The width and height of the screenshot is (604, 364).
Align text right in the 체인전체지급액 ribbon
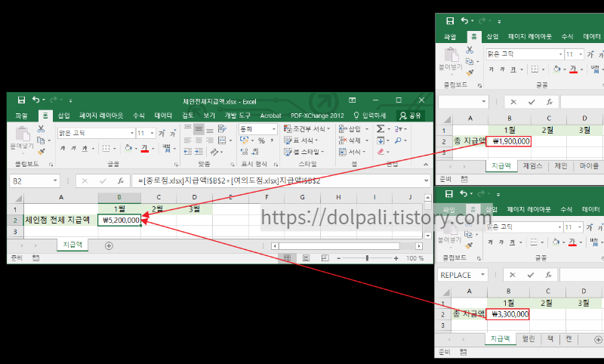(210, 140)
